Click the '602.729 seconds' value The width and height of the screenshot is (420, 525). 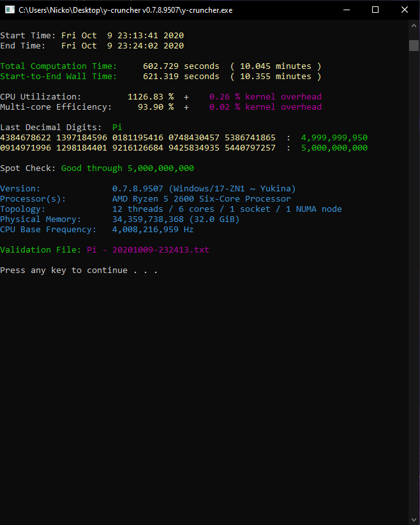(x=181, y=66)
